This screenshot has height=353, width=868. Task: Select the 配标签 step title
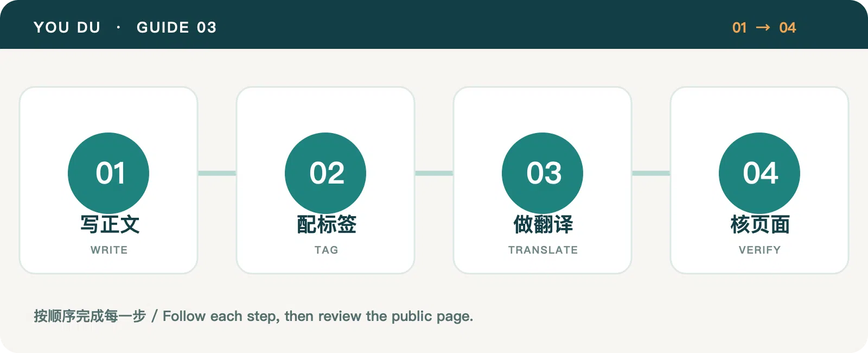tap(327, 224)
